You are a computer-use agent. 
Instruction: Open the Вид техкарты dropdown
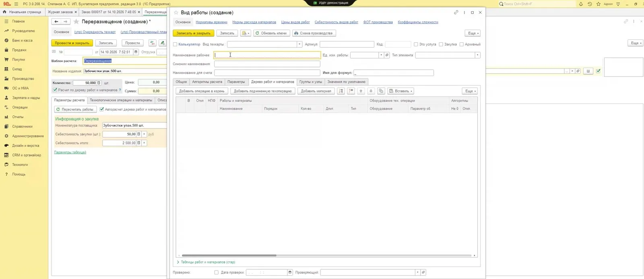pos(299,44)
